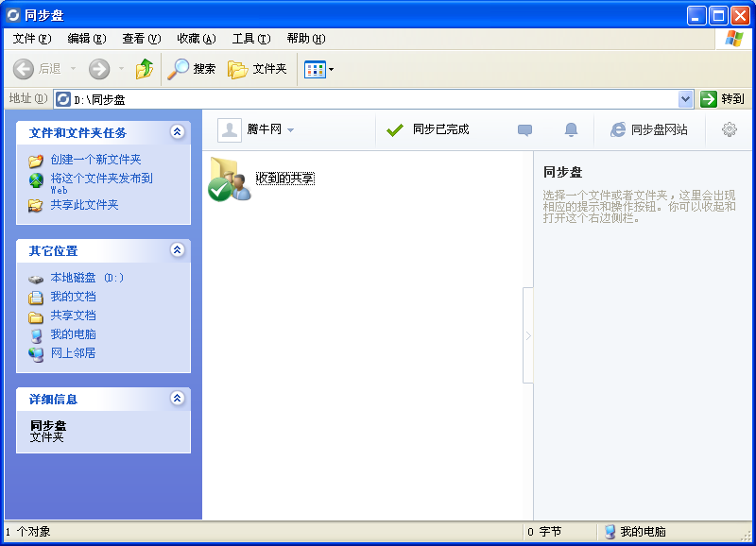
Task: Click the Go (转到) button
Action: tap(722, 99)
